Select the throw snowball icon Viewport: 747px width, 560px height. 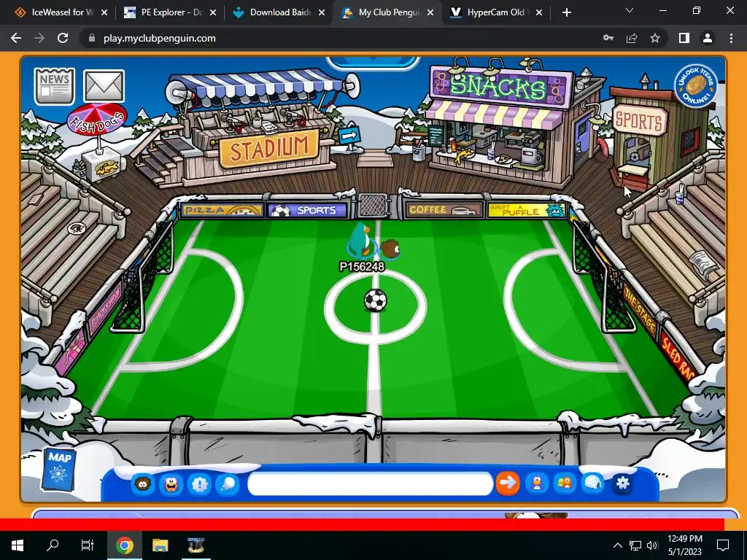pos(228,484)
